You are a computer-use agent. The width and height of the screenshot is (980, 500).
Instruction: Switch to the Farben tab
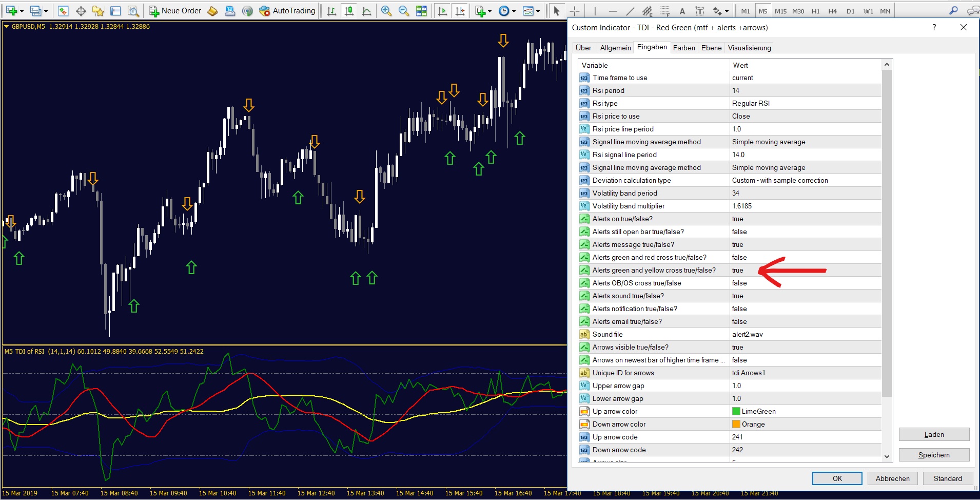click(x=684, y=48)
